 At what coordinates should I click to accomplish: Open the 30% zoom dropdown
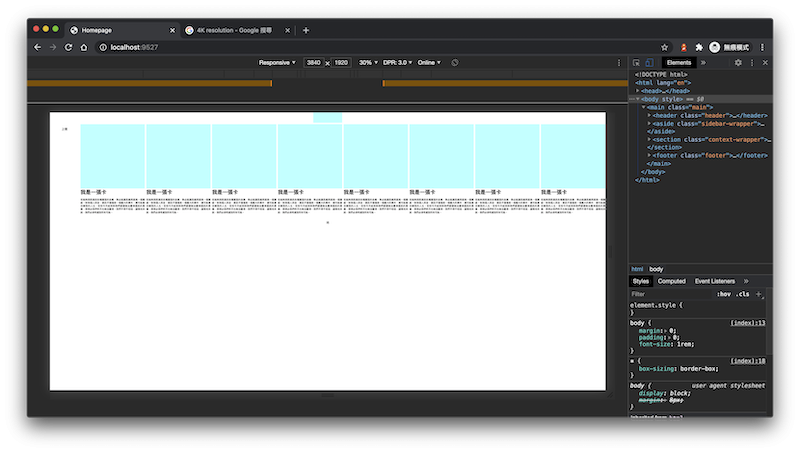pyautogui.click(x=368, y=62)
